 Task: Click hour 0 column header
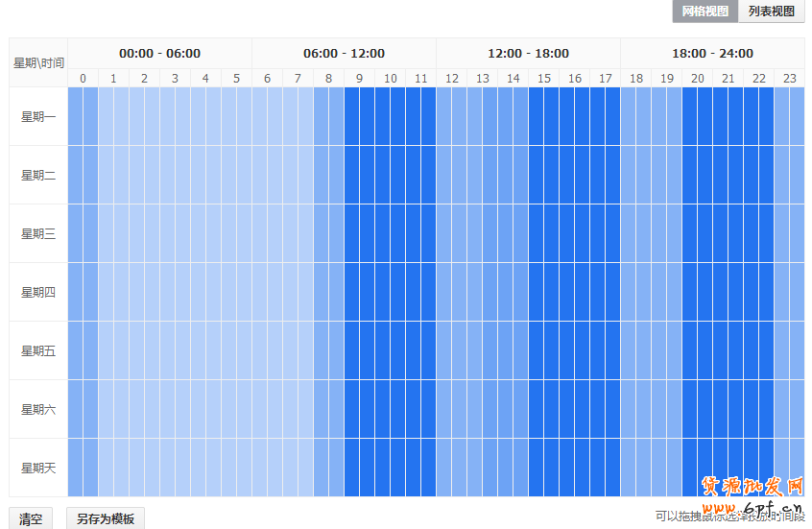pos(83,79)
